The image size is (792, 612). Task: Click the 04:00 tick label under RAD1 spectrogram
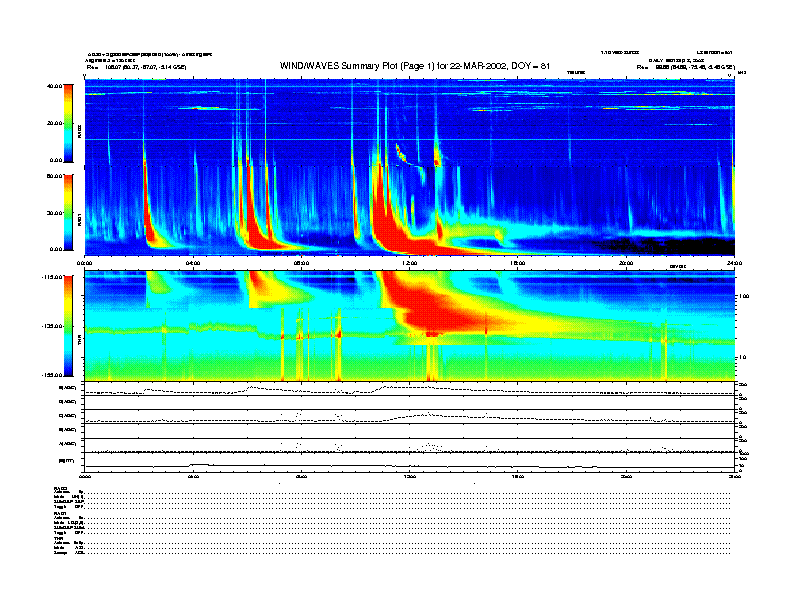click(193, 263)
